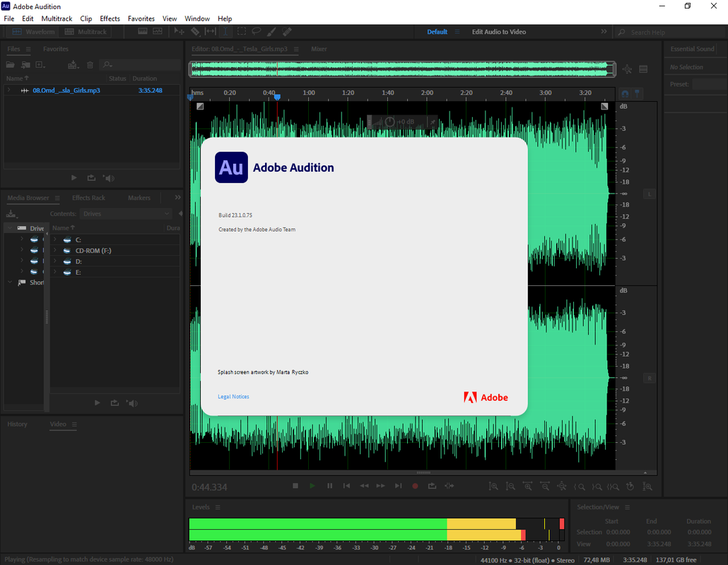
Task: Click the red Record button
Action: [x=415, y=486]
